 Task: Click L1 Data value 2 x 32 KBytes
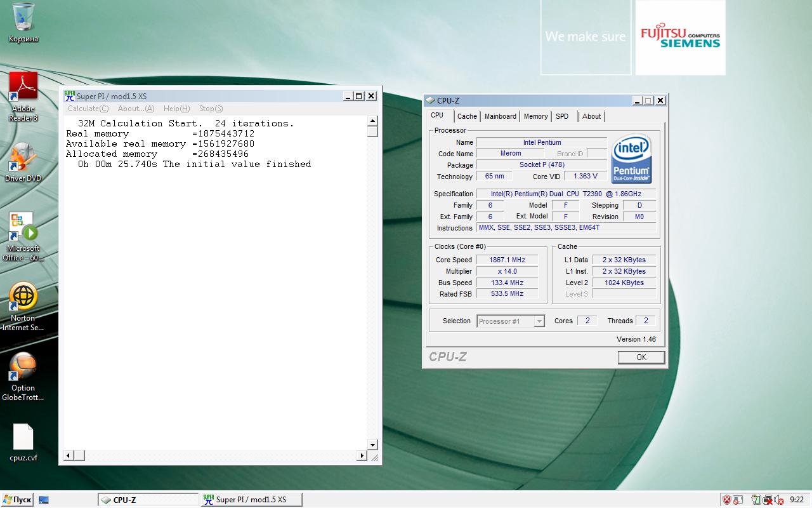pos(624,260)
